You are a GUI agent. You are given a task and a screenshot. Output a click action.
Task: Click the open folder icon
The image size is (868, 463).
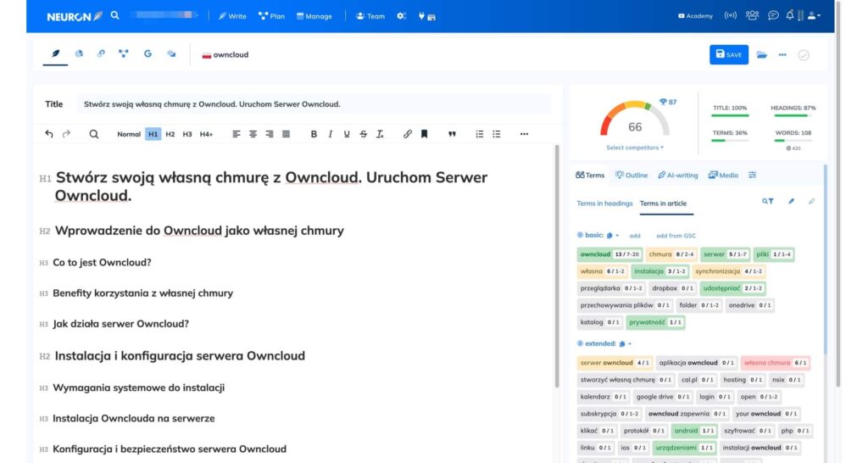coord(762,54)
